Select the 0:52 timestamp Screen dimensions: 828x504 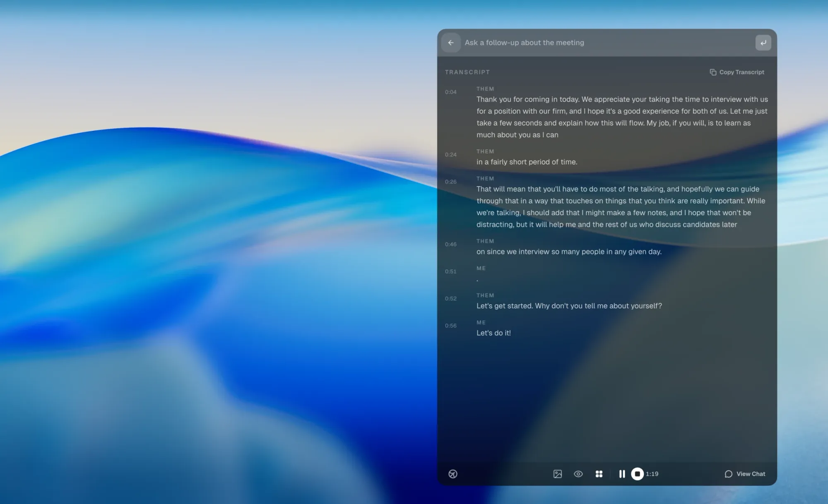coord(451,298)
